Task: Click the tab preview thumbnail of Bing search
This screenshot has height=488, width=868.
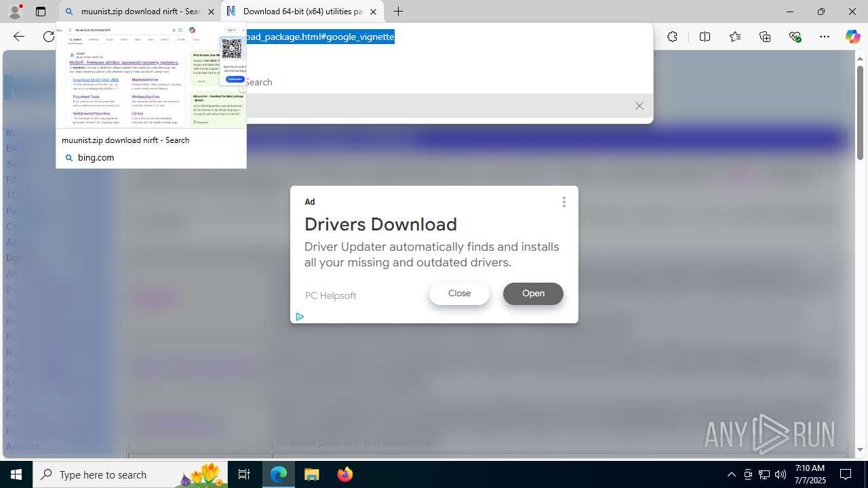Action: pos(151,76)
